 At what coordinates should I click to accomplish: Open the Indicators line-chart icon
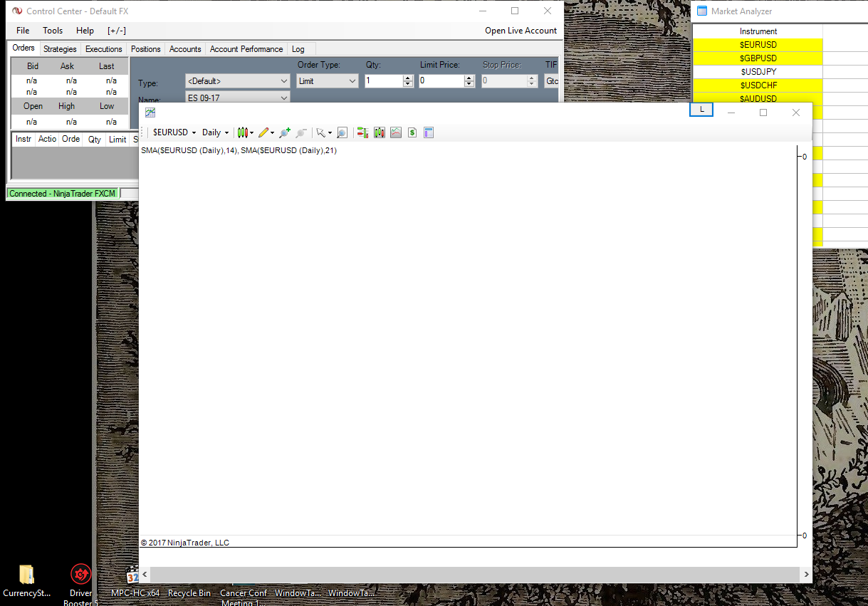coord(395,132)
